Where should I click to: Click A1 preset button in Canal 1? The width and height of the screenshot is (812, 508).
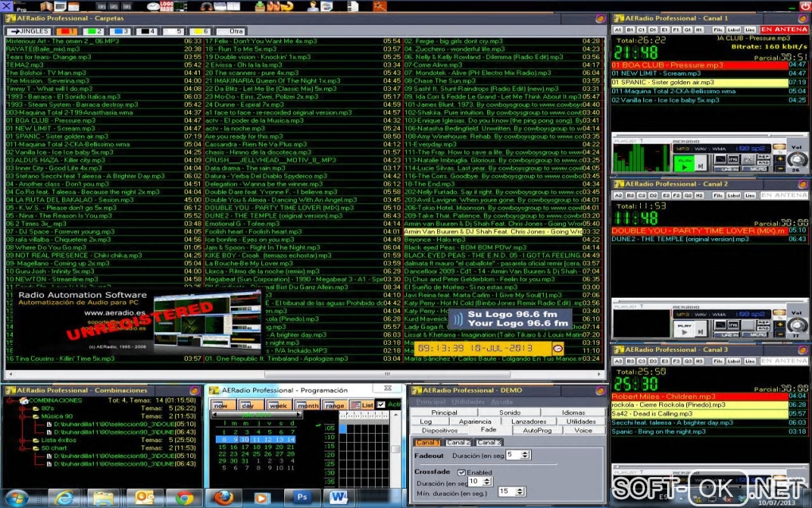click(618, 30)
